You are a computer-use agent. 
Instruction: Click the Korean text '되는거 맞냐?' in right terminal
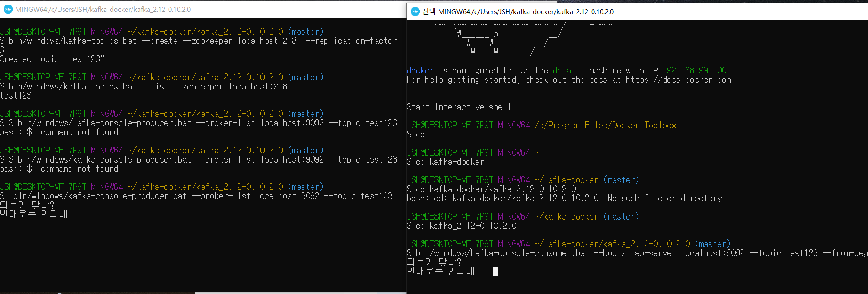pos(434,262)
